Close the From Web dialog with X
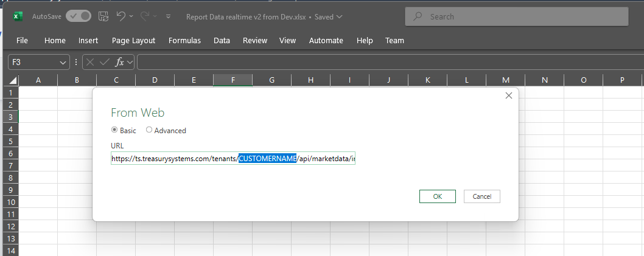Image resolution: width=644 pixels, height=256 pixels. 508,95
